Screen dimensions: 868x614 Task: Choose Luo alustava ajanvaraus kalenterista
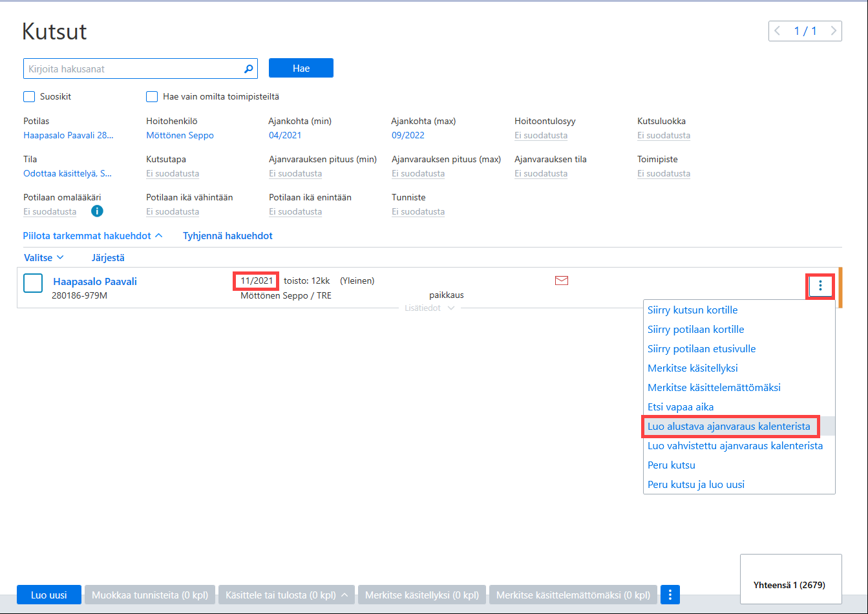[729, 427]
